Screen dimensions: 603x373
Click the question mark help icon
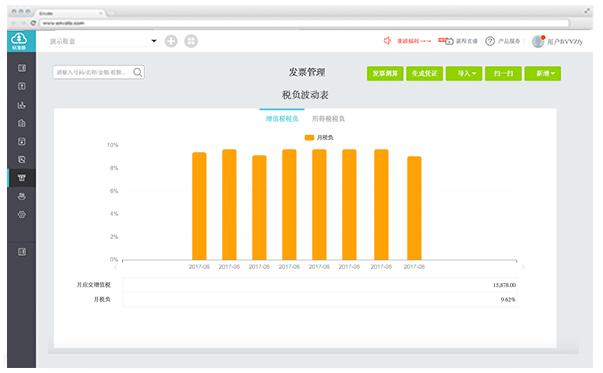coord(490,41)
